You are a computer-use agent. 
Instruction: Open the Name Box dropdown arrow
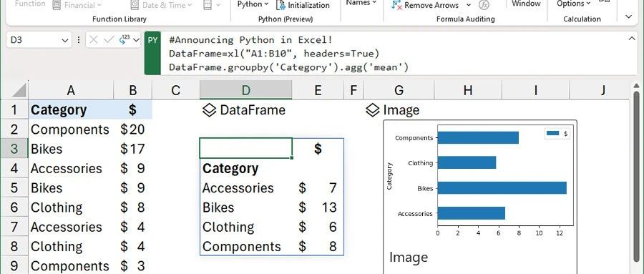(64, 40)
